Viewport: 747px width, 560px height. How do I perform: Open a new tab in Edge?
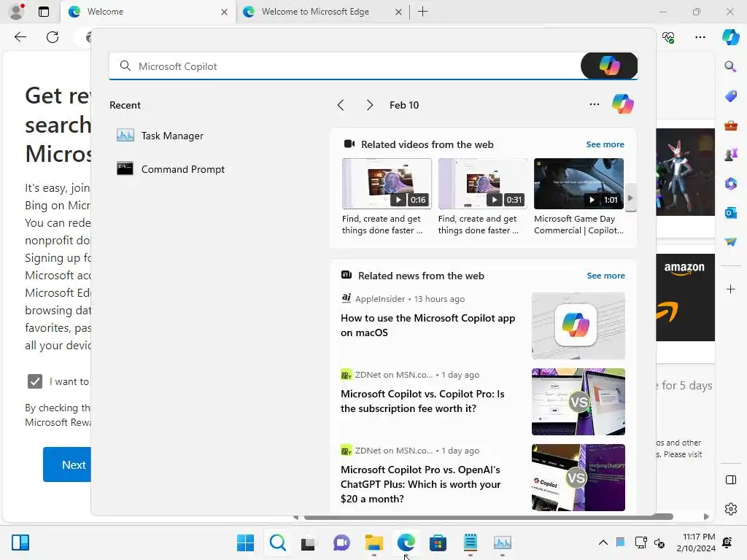[422, 12]
